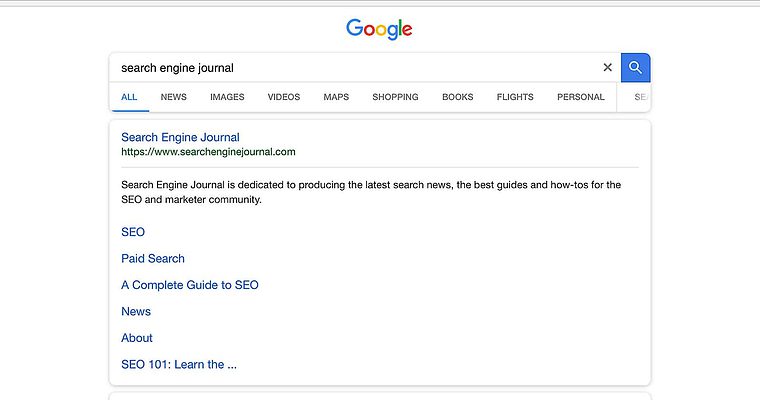
Task: Open 'A Complete Guide to SEO' link
Action: pyautogui.click(x=190, y=285)
